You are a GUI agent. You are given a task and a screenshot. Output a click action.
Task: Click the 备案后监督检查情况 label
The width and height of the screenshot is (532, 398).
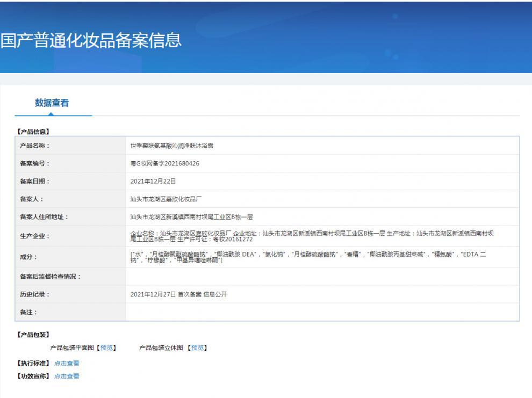tap(50, 277)
